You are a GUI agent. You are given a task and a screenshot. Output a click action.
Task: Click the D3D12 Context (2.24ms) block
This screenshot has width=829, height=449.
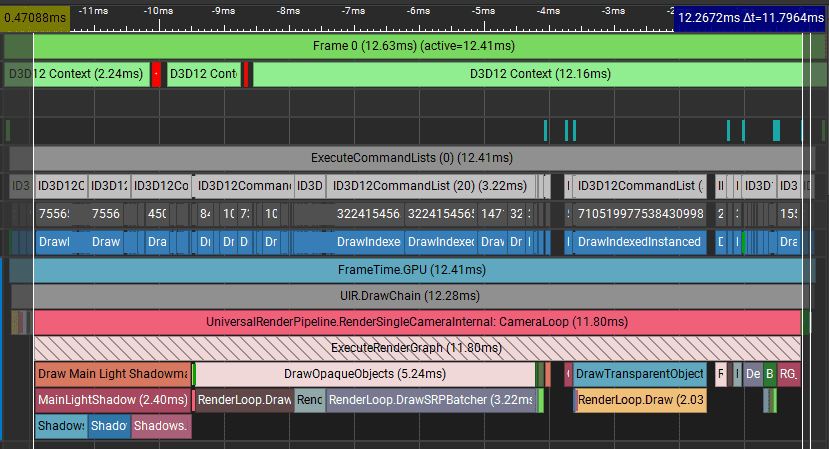pyautogui.click(x=77, y=74)
